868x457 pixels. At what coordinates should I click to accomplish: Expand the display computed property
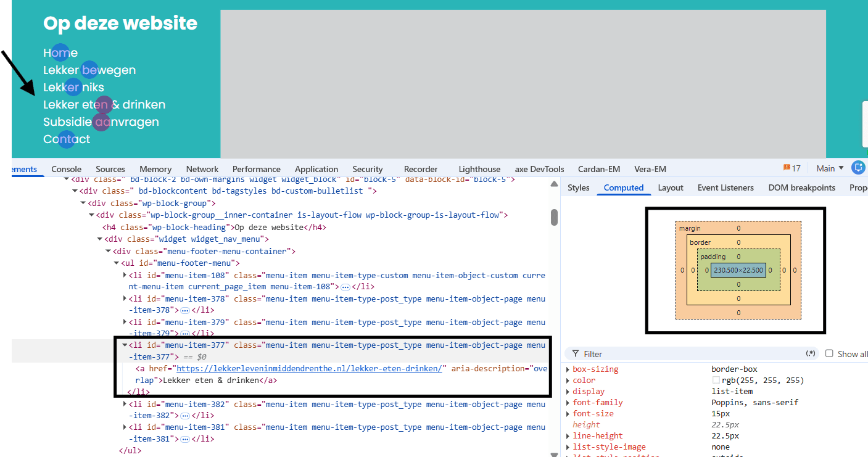click(x=568, y=392)
